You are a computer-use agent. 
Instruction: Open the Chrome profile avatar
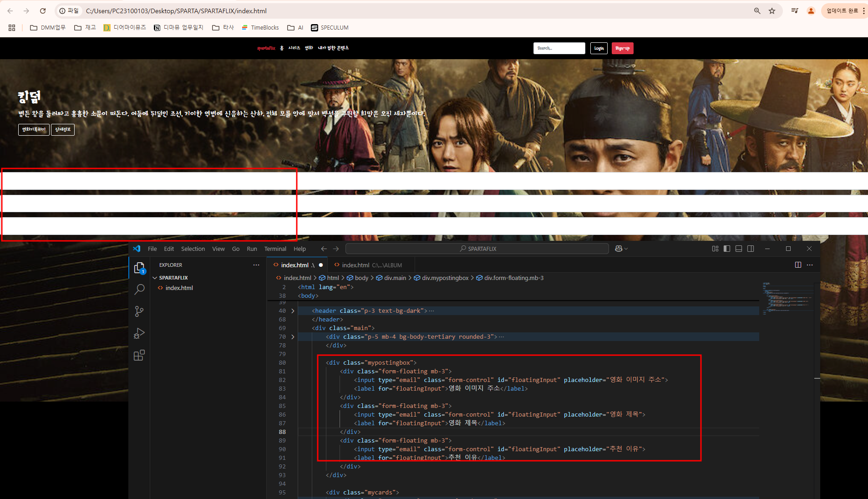click(x=811, y=11)
